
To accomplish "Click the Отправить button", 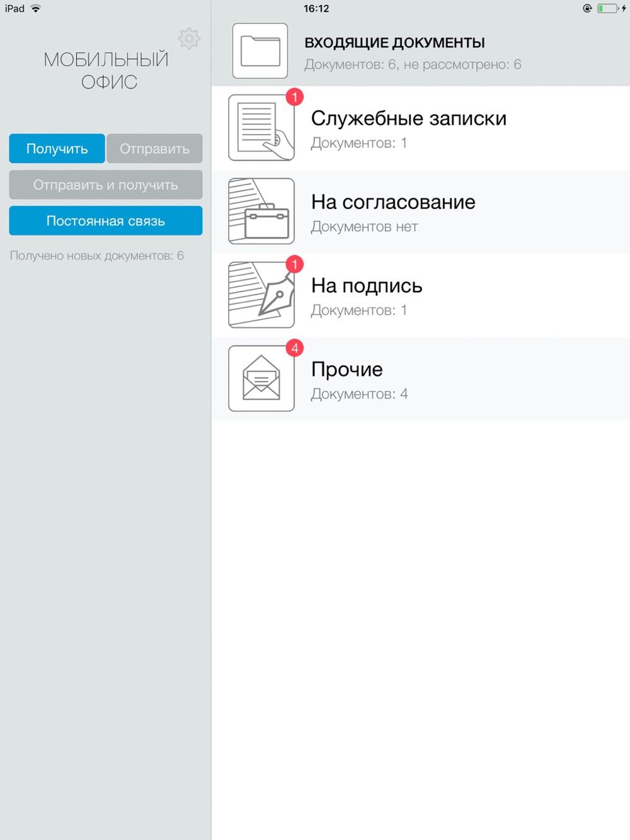I will [154, 149].
